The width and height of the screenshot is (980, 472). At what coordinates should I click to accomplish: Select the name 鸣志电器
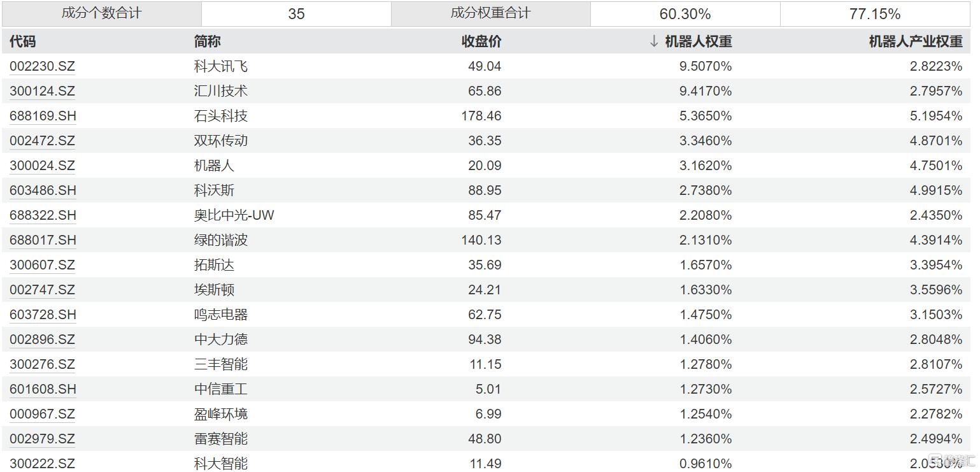(x=221, y=315)
